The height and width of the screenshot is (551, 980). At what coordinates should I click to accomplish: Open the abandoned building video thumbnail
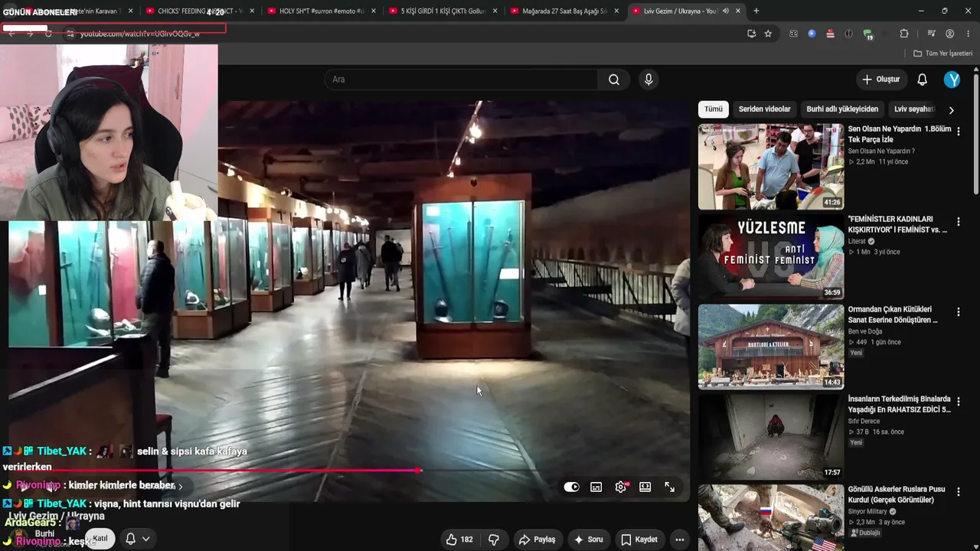[x=771, y=437]
